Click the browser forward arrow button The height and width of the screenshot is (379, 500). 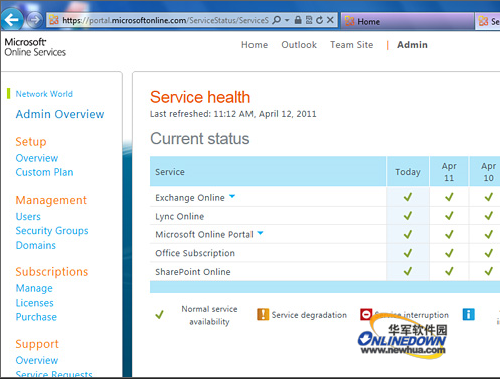[x=34, y=20]
